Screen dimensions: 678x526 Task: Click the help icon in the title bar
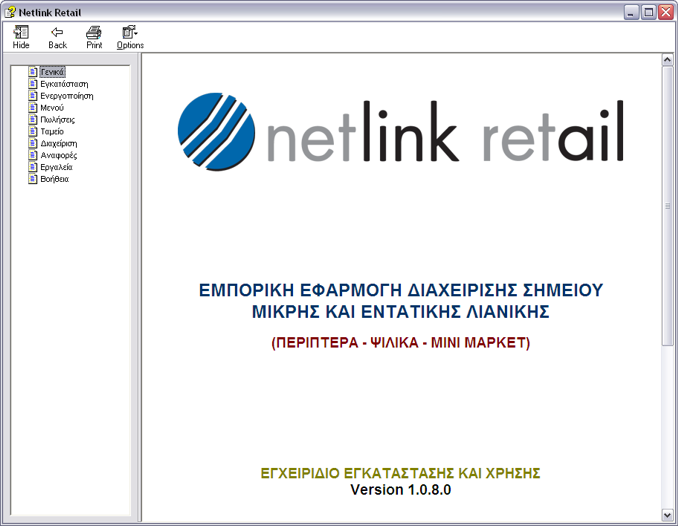coord(10,13)
